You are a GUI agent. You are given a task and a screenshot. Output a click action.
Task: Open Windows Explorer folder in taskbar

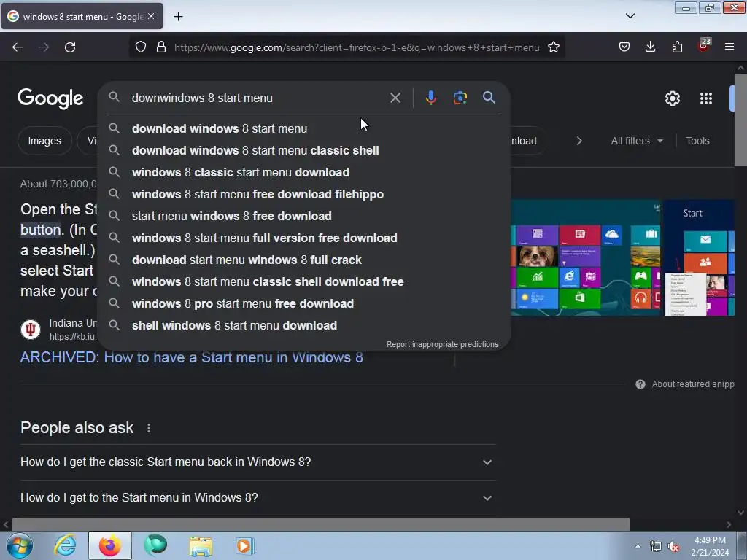pyautogui.click(x=201, y=545)
